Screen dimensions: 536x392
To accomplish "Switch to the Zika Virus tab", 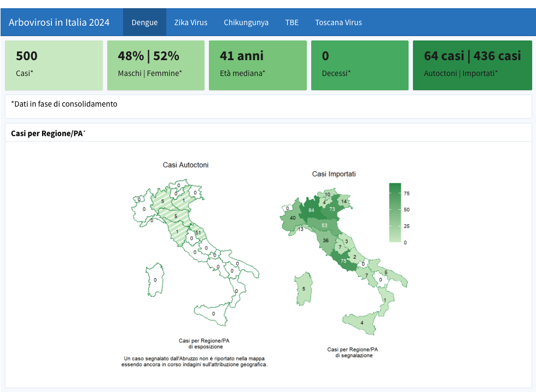I will point(190,22).
